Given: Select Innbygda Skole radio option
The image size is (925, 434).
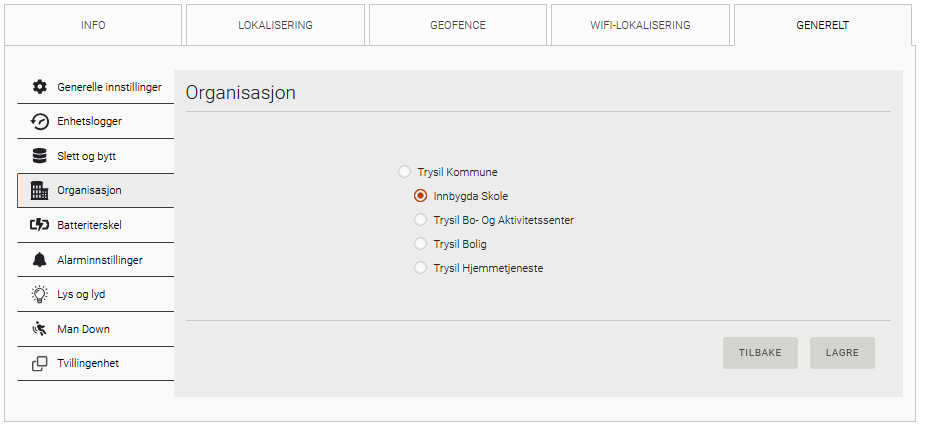Looking at the screenshot, I should [421, 196].
